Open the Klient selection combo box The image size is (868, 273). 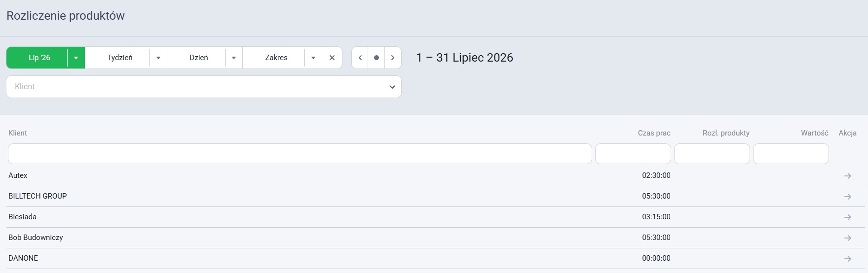click(204, 87)
